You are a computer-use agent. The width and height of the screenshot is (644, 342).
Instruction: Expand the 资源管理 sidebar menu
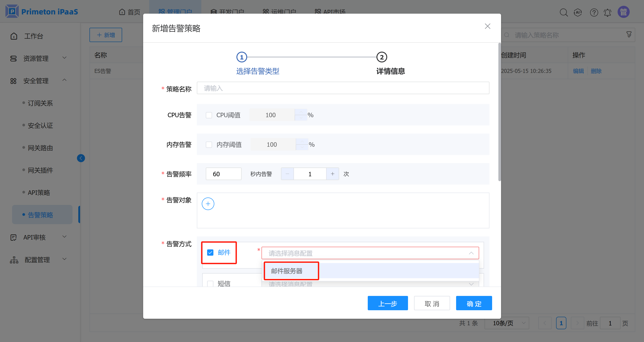[36, 58]
